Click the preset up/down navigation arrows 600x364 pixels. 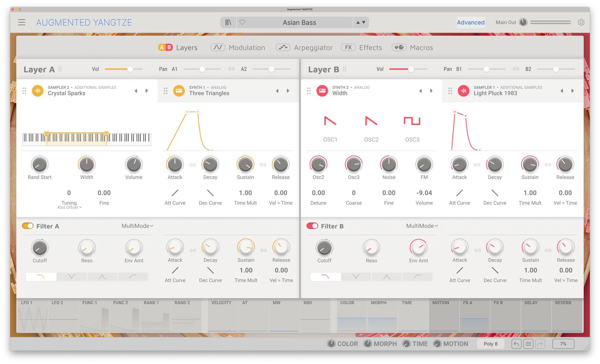(x=361, y=23)
